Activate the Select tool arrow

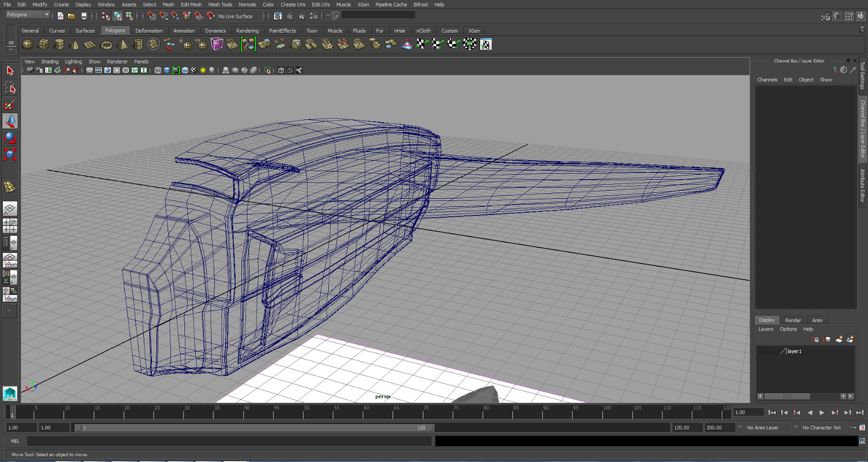10,71
